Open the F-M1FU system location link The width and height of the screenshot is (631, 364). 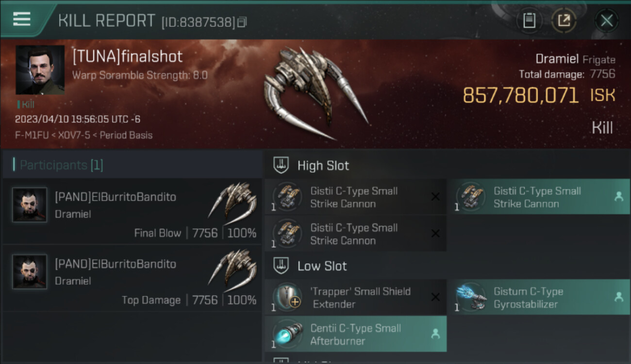coord(32,135)
